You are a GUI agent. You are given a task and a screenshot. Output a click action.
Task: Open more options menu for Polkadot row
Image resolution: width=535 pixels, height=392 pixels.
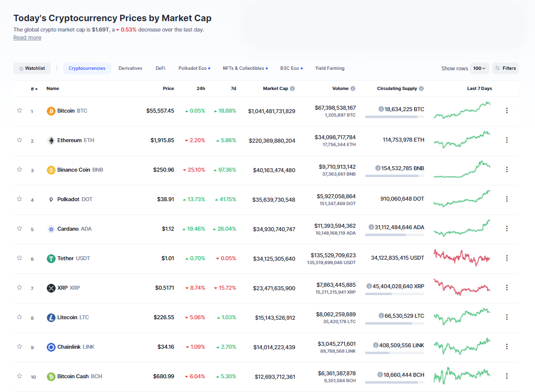[506, 199]
